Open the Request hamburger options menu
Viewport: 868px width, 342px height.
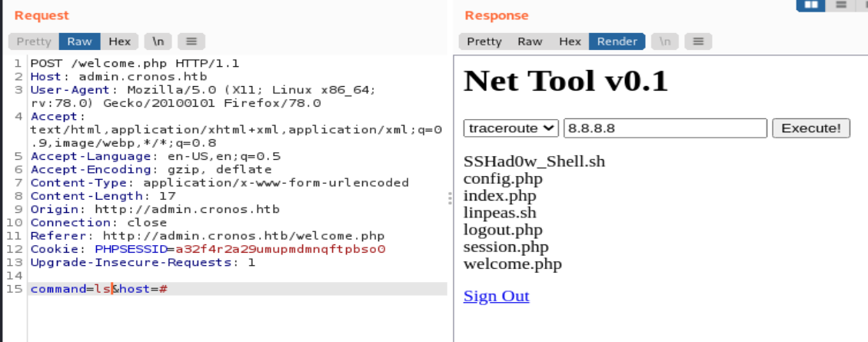[191, 42]
